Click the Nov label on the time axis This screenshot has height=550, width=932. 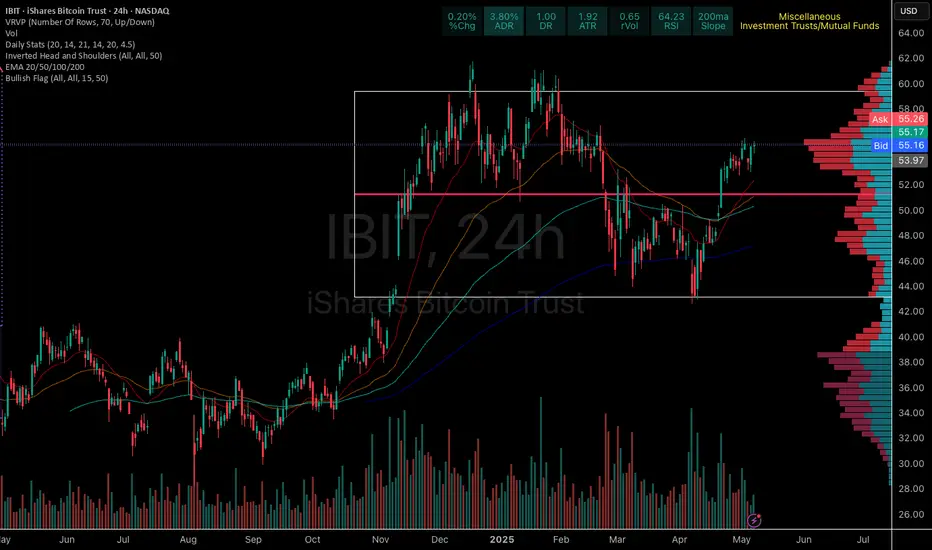380,540
